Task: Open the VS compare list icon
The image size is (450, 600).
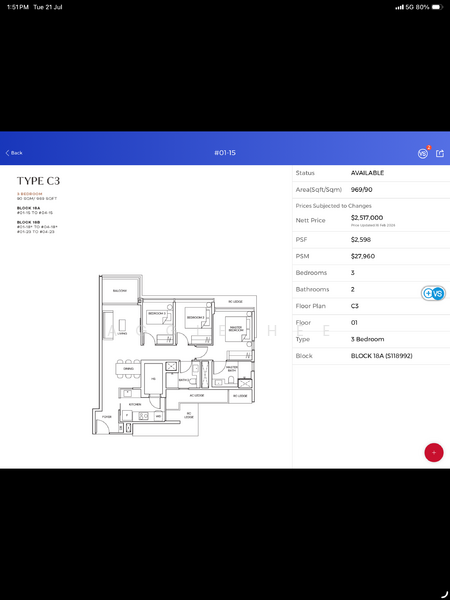Action: [x=423, y=153]
